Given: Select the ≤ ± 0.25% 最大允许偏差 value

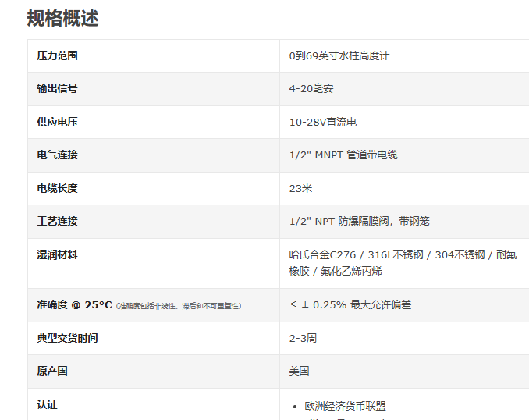Looking at the screenshot, I should (350, 305).
